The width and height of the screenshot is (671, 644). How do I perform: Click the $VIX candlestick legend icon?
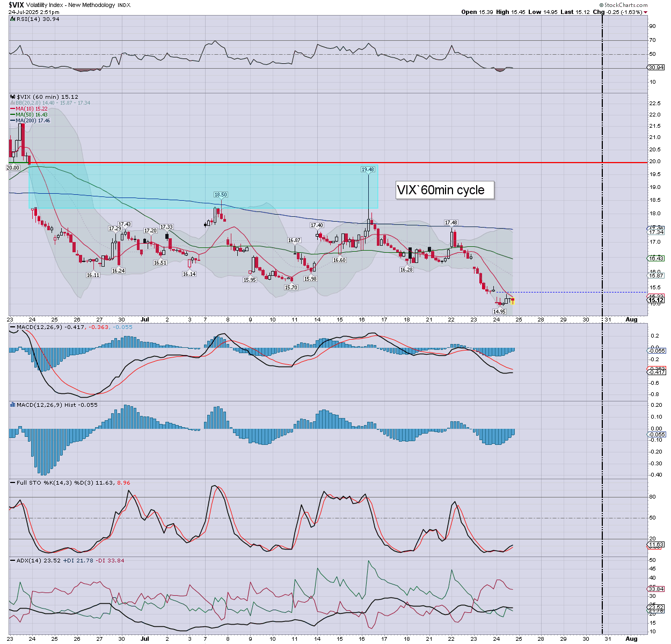click(x=12, y=97)
